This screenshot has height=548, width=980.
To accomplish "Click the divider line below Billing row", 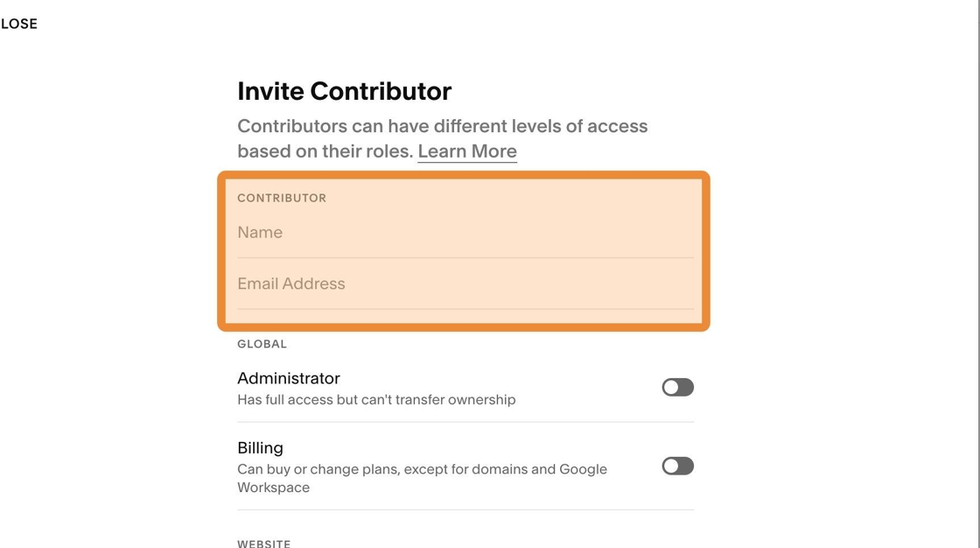I will point(465,509).
